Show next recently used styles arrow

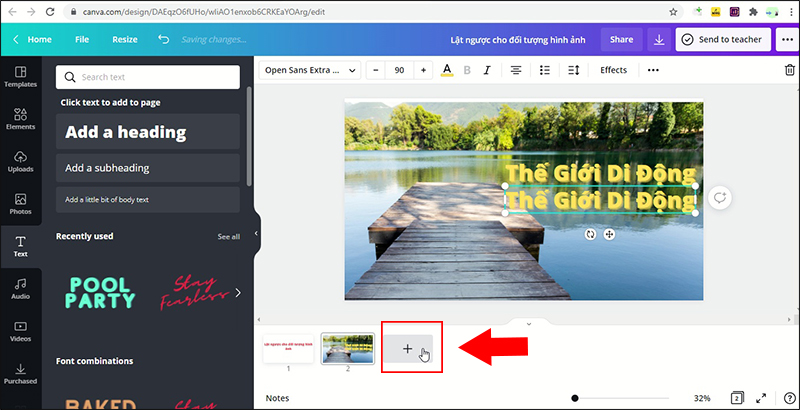pos(238,293)
